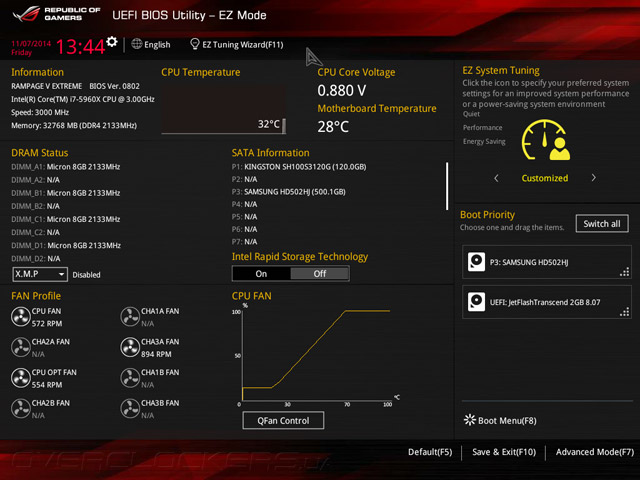Turn Intel Rapid Storage Technology Off
Viewport: 640px width, 480px height.
[320, 273]
